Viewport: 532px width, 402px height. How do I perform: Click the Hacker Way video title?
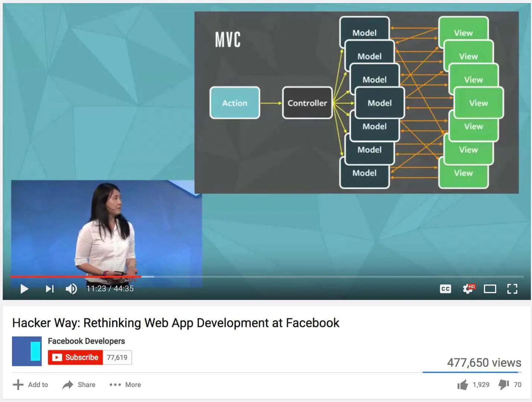point(176,323)
